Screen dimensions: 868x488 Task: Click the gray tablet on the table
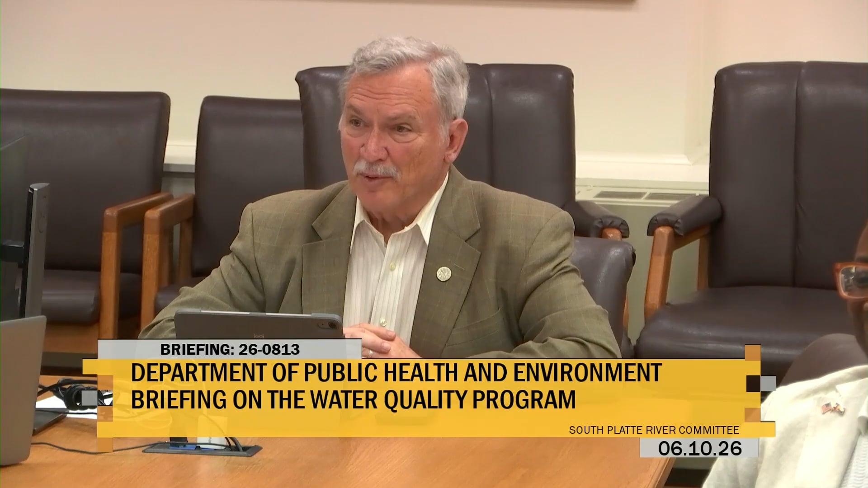(259, 325)
